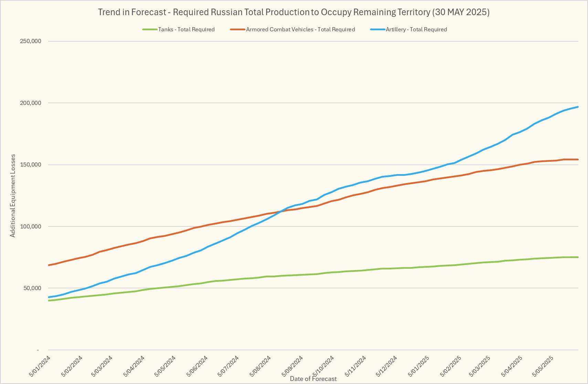The image size is (588, 384).
Task: Click the 100,000 y-axis label
Action: [32, 226]
